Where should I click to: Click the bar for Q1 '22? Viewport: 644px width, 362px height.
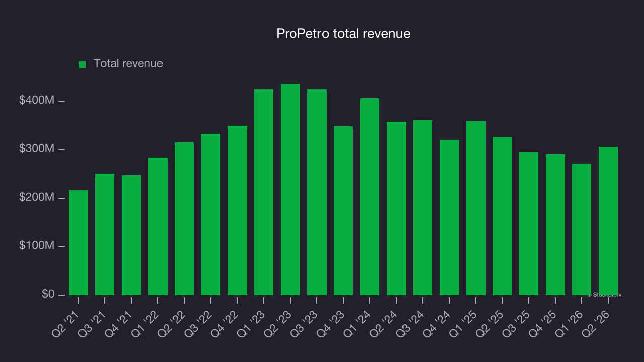pos(158,226)
